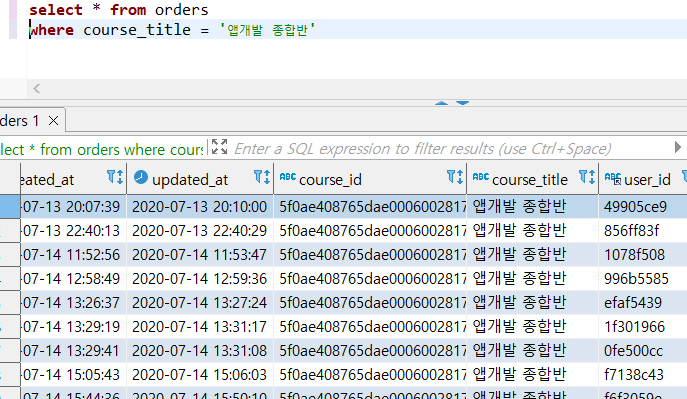
Task: Select course_id cell in 49905ce9 row
Action: (370, 206)
